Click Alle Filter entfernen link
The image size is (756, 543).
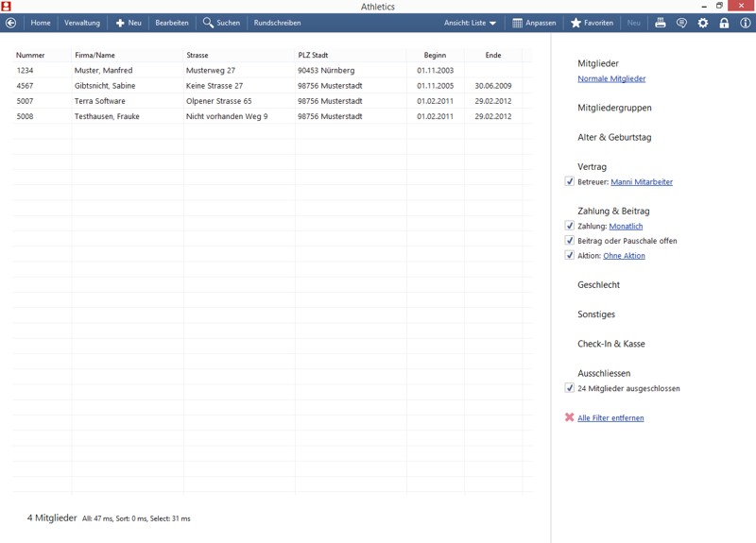tap(610, 417)
